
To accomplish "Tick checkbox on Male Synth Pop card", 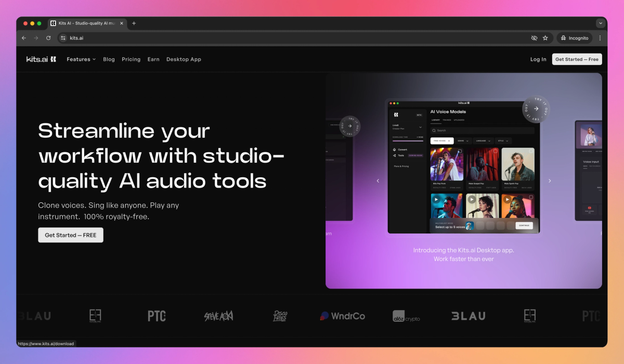I will coord(531,151).
